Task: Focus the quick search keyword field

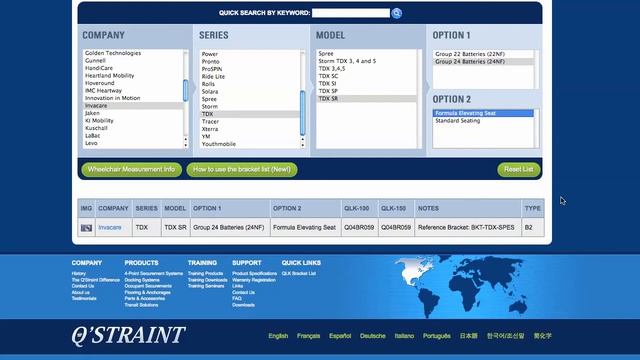Action: [x=351, y=13]
